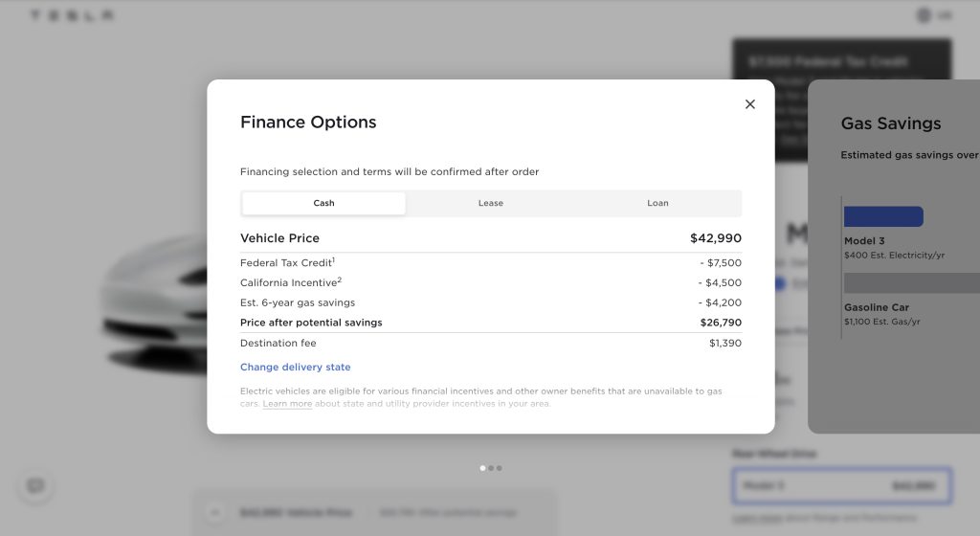Open the chat bubble icon

(x=36, y=486)
